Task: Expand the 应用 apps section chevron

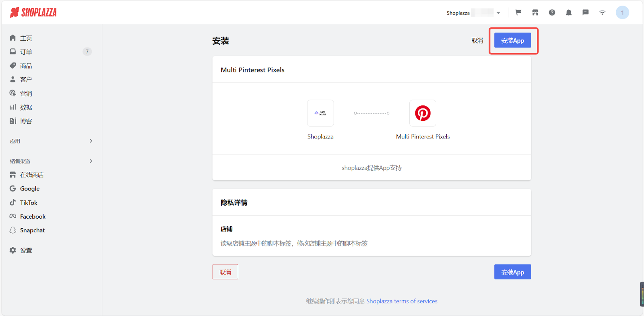Action: 91,141
